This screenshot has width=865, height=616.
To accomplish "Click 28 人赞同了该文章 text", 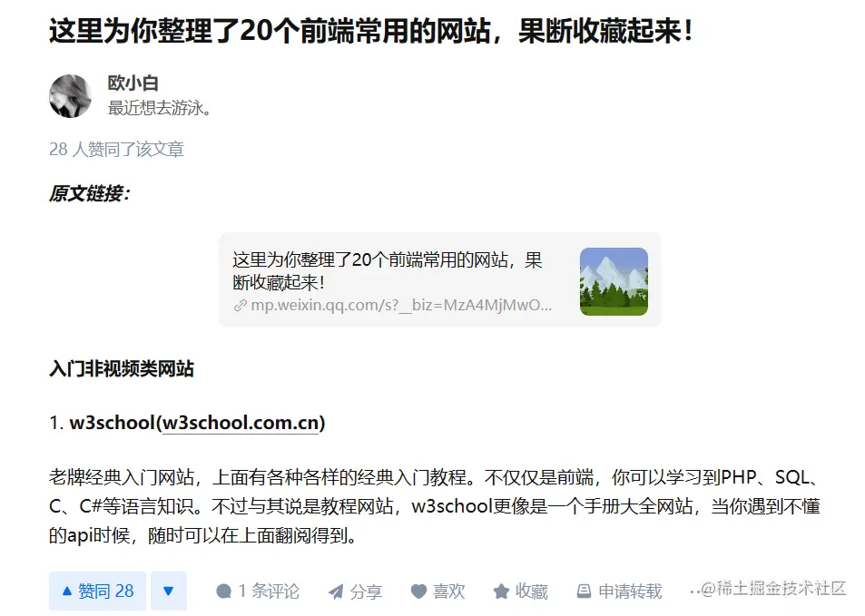I will (116, 149).
